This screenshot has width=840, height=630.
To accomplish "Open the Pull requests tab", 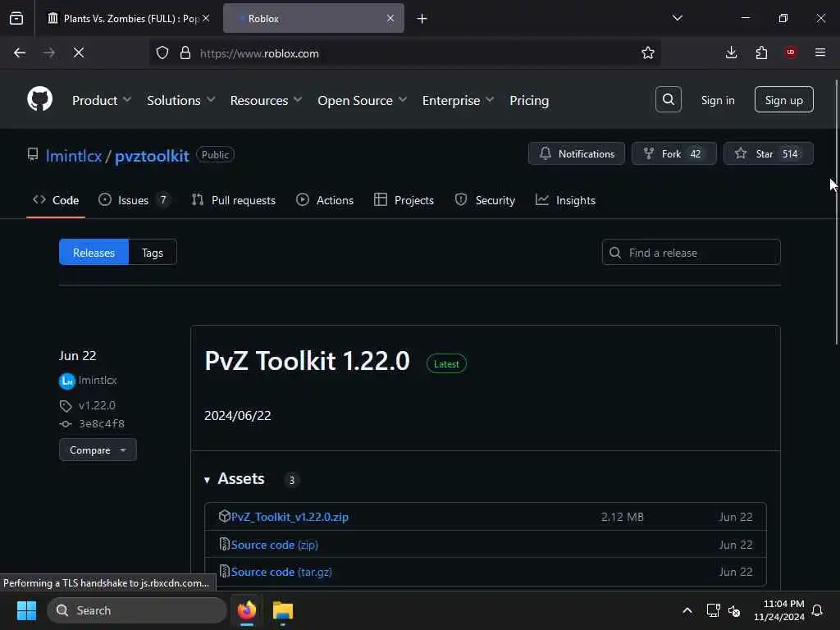I will [234, 200].
